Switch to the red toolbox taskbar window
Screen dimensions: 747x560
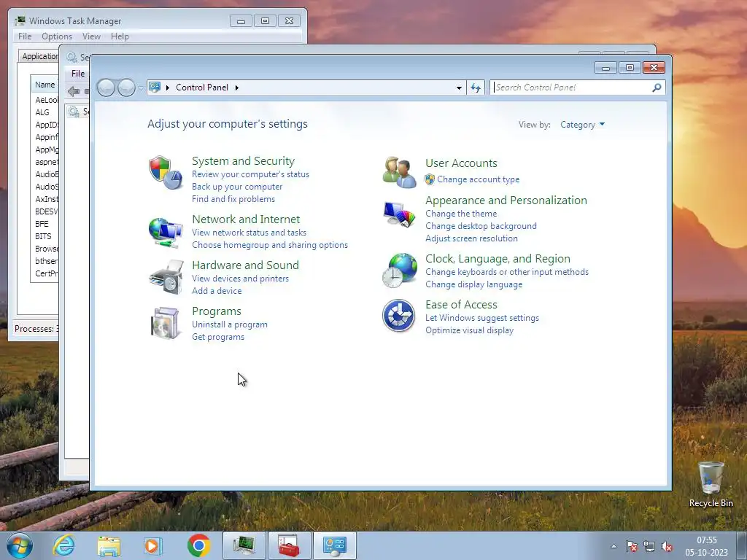pyautogui.click(x=289, y=545)
